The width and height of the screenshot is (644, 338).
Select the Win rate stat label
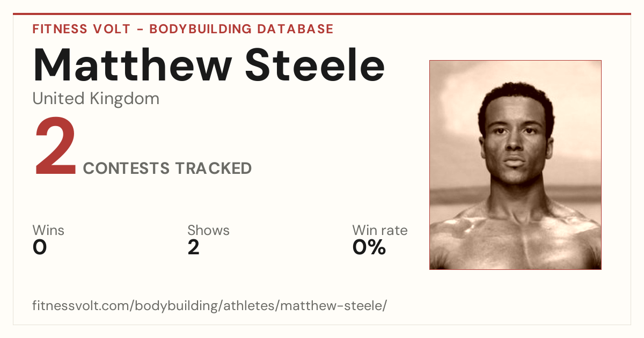380,231
